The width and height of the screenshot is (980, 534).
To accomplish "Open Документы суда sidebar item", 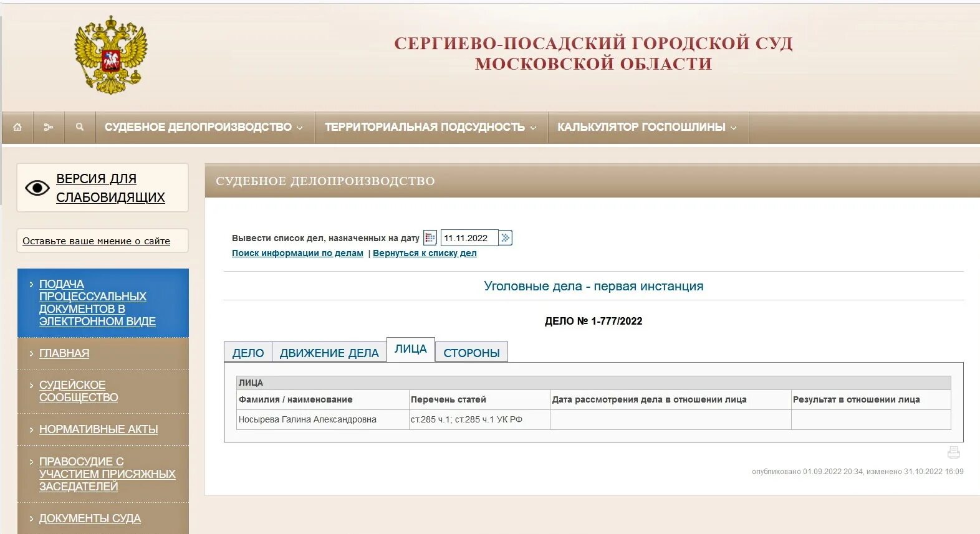I will tap(90, 518).
